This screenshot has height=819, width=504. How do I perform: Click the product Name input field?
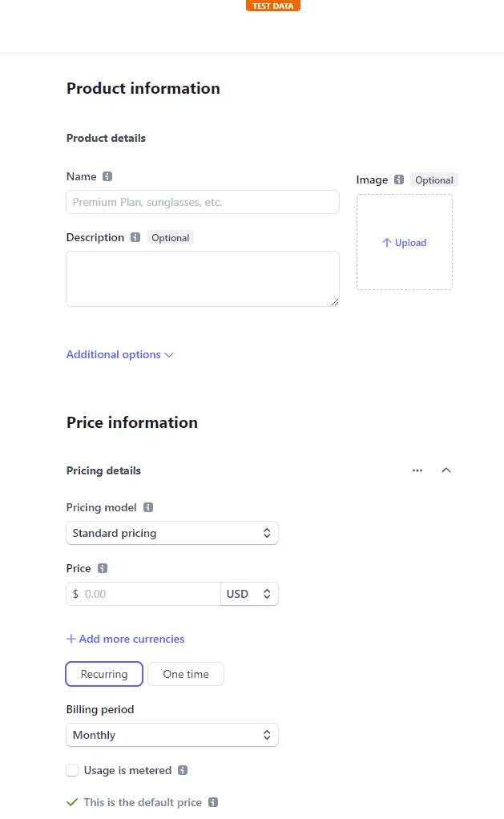[203, 202]
